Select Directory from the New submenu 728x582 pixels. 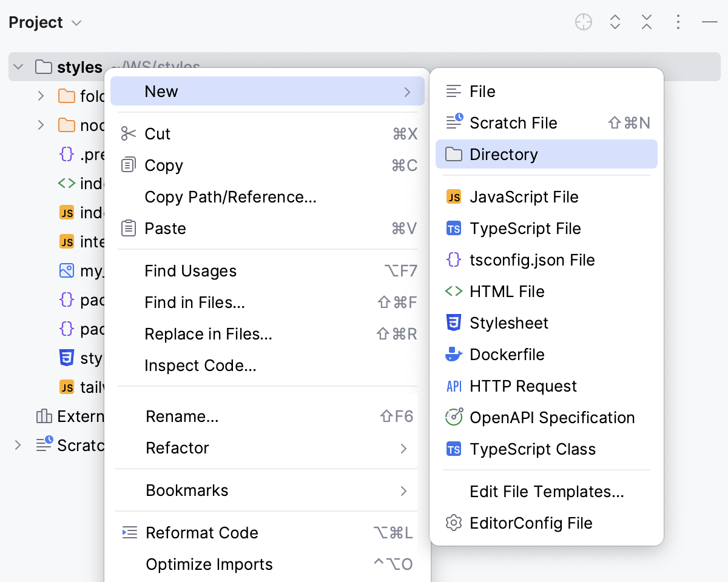click(x=504, y=154)
